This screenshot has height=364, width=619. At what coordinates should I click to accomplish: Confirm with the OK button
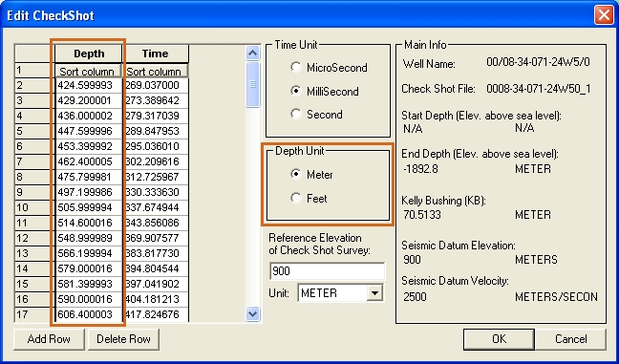(499, 339)
